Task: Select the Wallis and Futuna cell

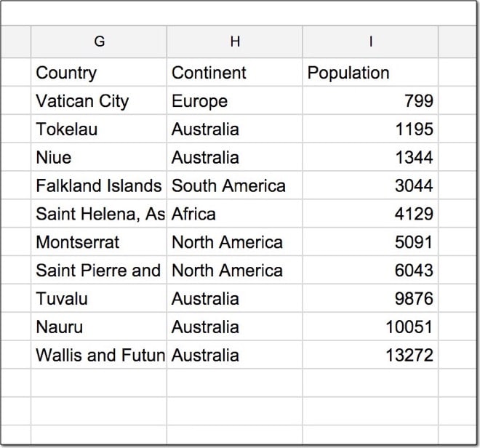Action: pos(100,356)
